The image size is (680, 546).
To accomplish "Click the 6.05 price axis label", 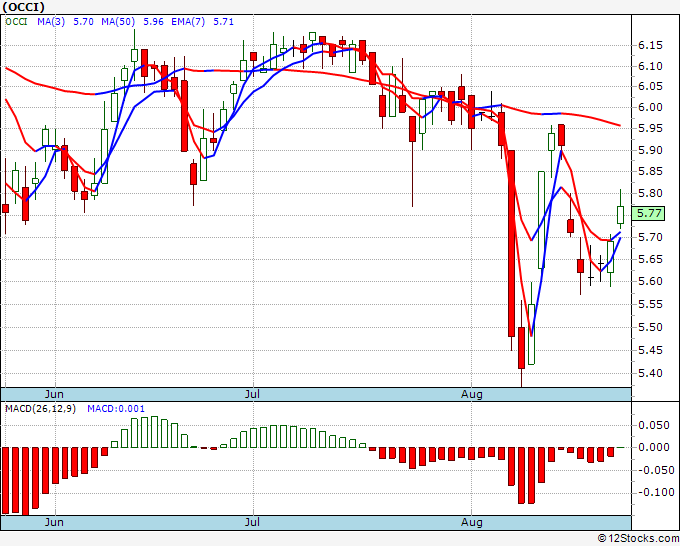I will click(650, 87).
